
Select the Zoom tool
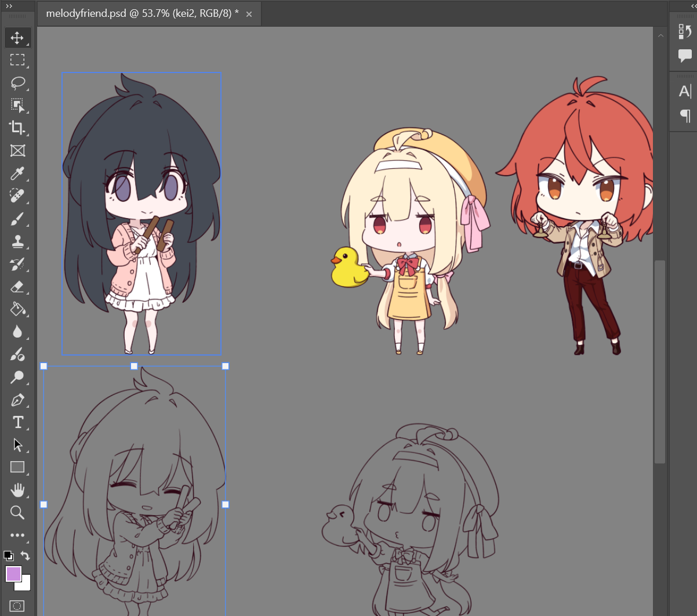tap(17, 513)
